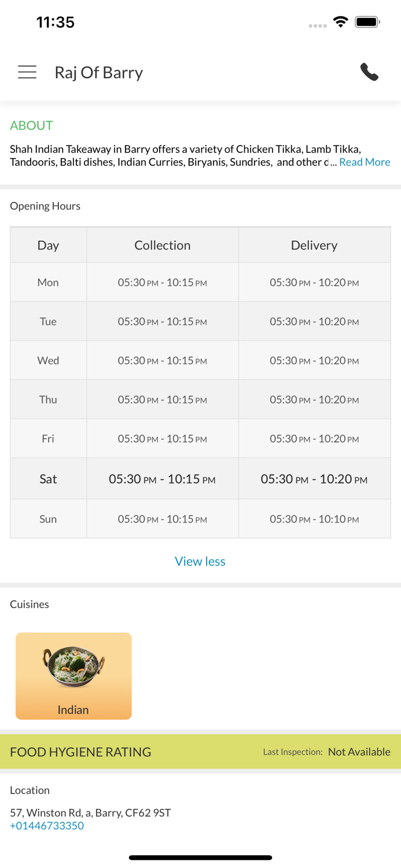Tap the phone call icon
This screenshot has width=401, height=868.
(x=369, y=72)
